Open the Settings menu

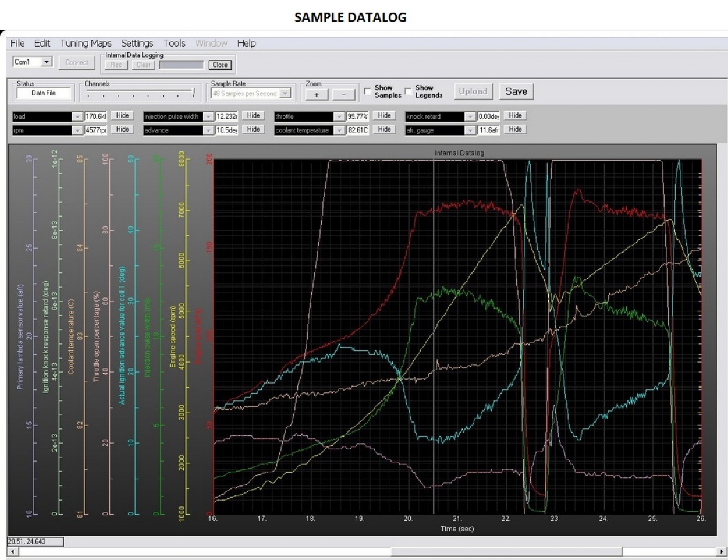pyautogui.click(x=137, y=43)
